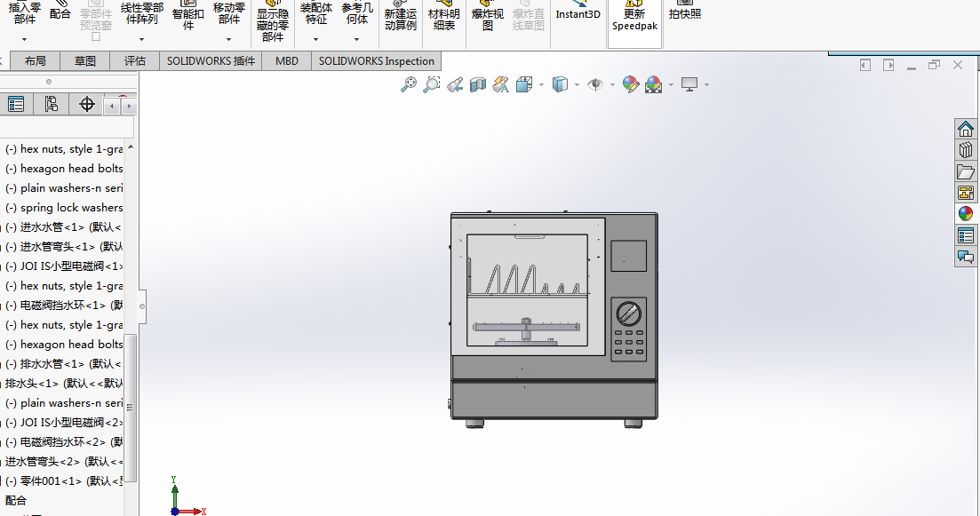The width and height of the screenshot is (980, 516).
Task: Open SOLIDWORKS Forum chat icon in task pane
Action: 966,256
